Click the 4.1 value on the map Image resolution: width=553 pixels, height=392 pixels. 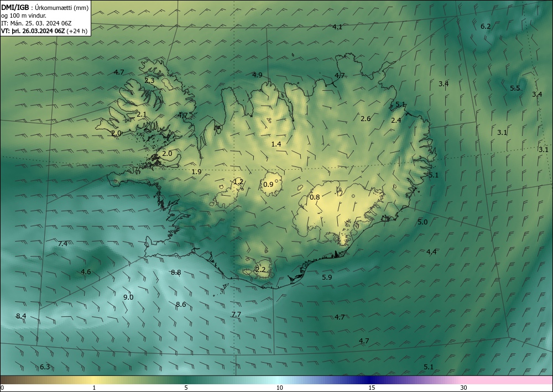pos(337,27)
